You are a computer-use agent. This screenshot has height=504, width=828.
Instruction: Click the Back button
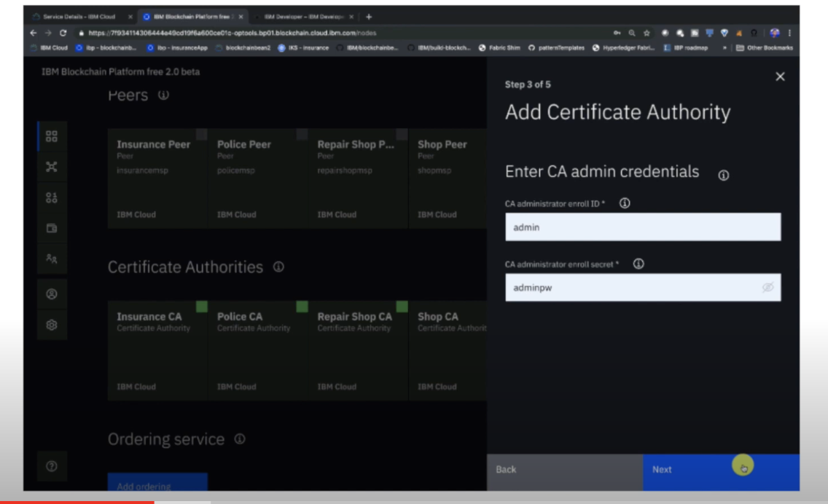pos(564,472)
